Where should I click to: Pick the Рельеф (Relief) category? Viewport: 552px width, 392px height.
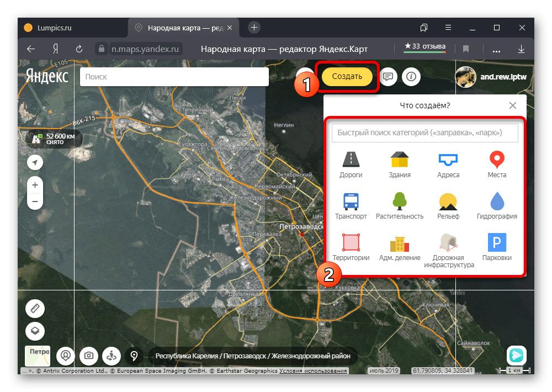click(448, 202)
